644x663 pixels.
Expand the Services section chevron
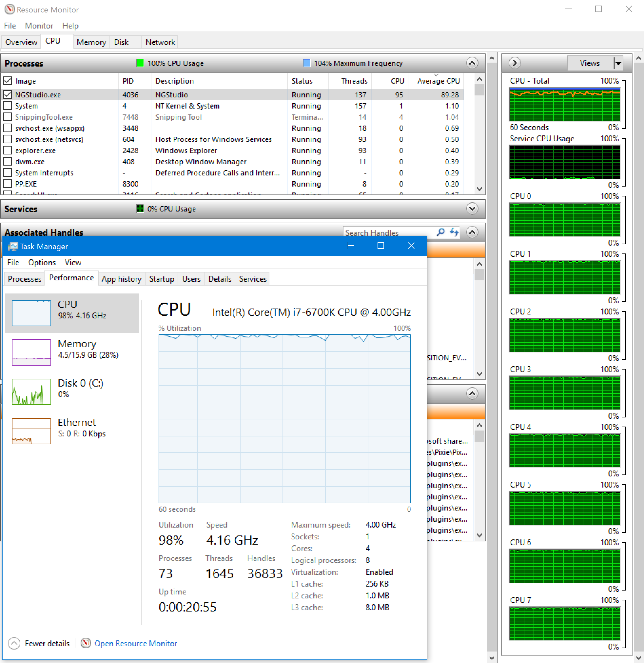[x=472, y=209]
